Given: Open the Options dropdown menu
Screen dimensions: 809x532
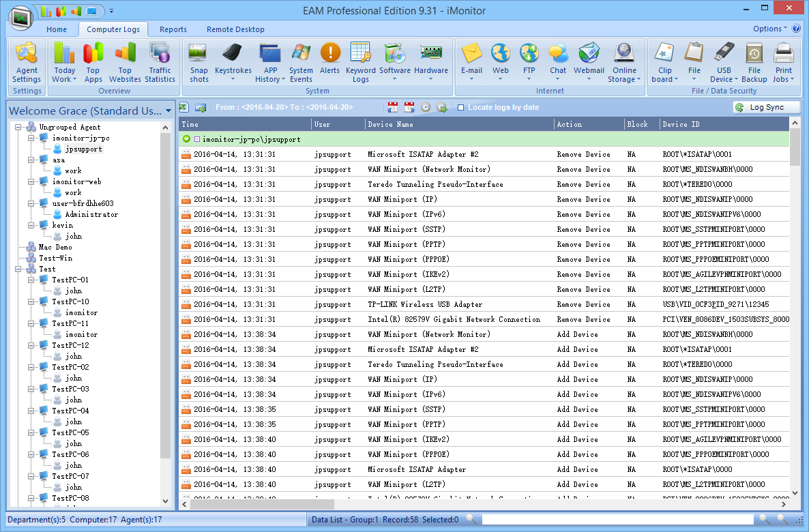Looking at the screenshot, I should [770, 29].
